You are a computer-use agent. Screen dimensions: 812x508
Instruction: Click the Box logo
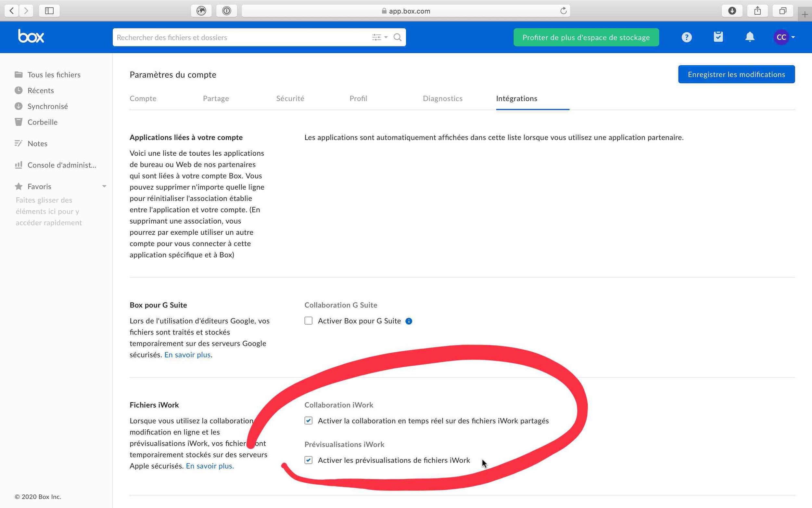click(x=31, y=36)
